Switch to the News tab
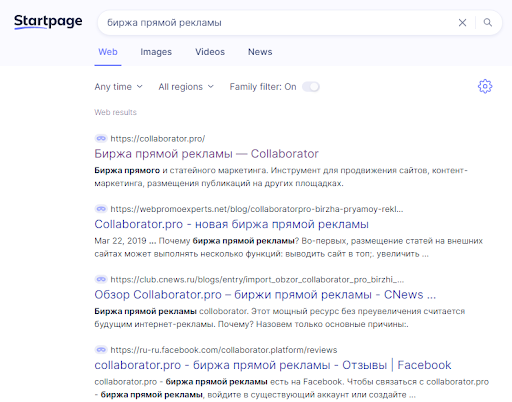Image resolution: width=512 pixels, height=402 pixels. 260,52
